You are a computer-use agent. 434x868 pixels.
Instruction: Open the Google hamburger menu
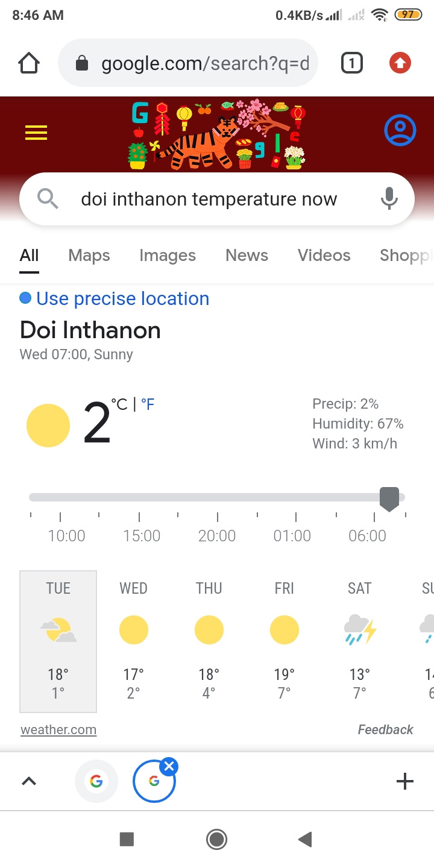coord(36,133)
